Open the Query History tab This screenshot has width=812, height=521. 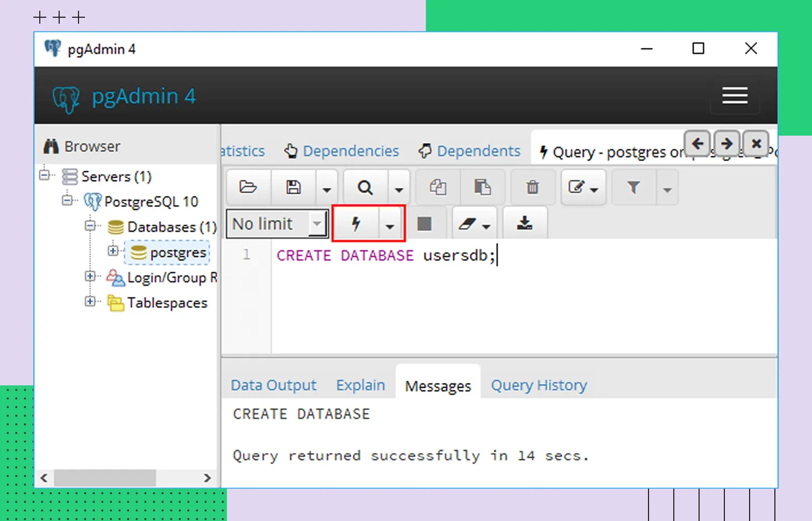[x=539, y=385]
